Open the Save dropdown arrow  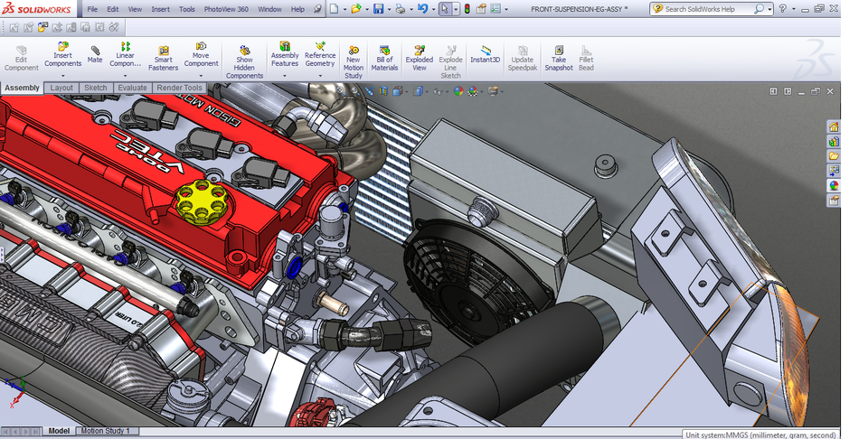389,9
